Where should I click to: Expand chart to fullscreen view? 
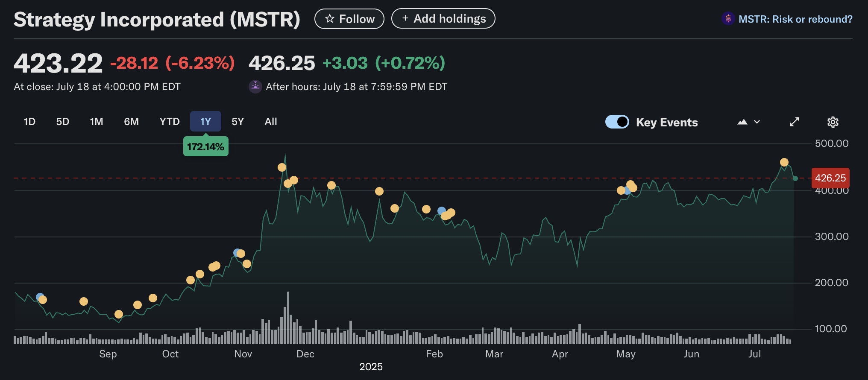pos(794,122)
